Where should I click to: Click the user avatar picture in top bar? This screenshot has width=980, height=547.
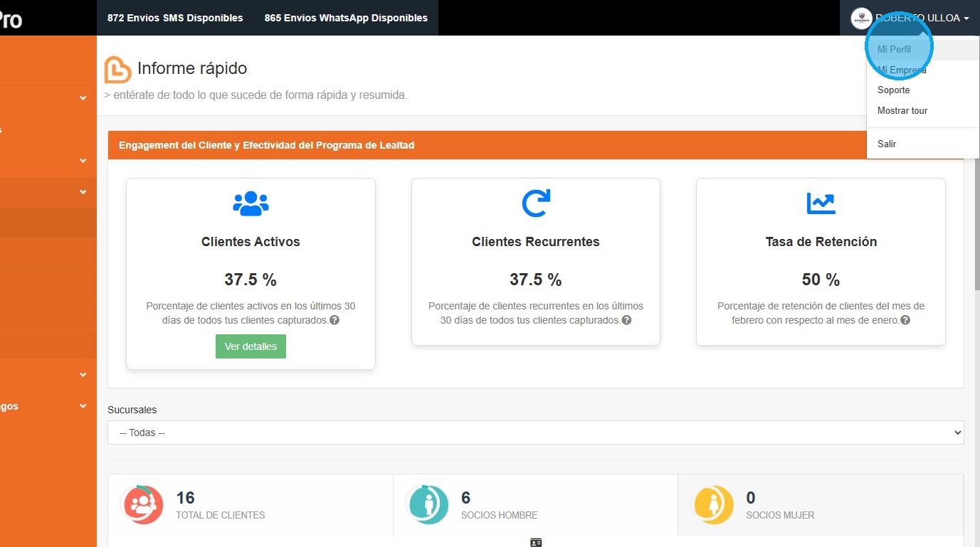tap(861, 18)
